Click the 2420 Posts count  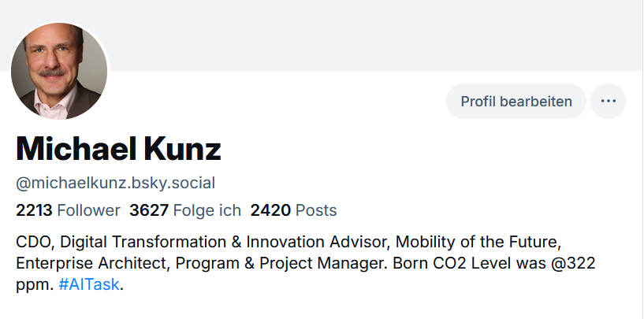293,210
